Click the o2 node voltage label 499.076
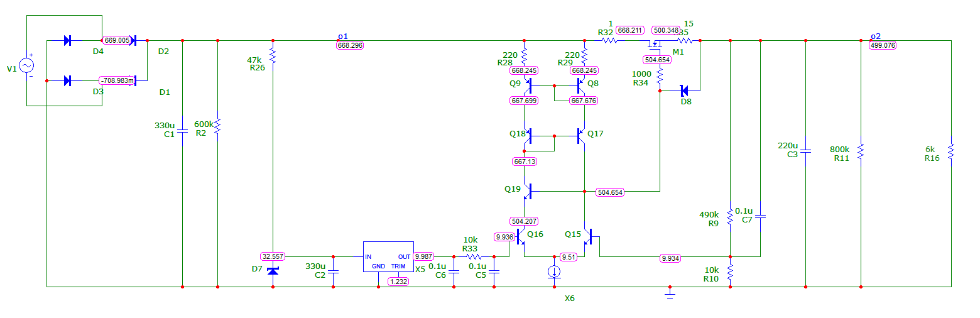The width and height of the screenshot is (980, 318). (883, 45)
